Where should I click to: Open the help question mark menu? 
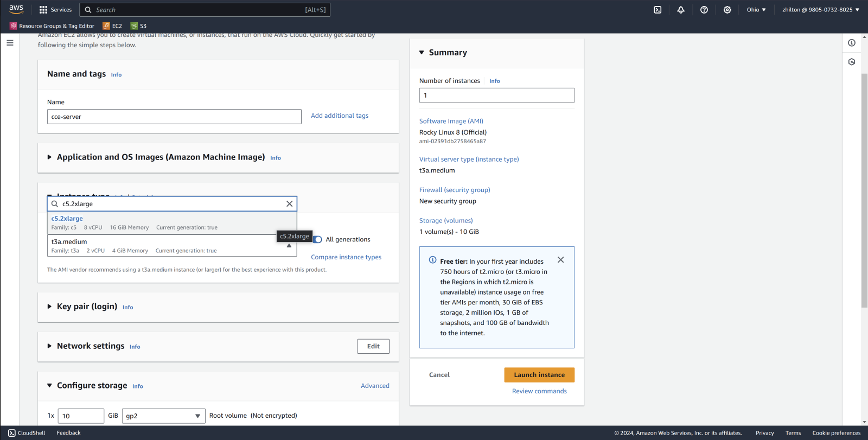pos(704,10)
